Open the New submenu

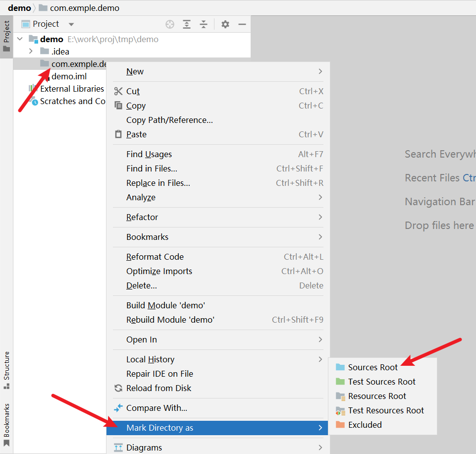pyautogui.click(x=218, y=71)
